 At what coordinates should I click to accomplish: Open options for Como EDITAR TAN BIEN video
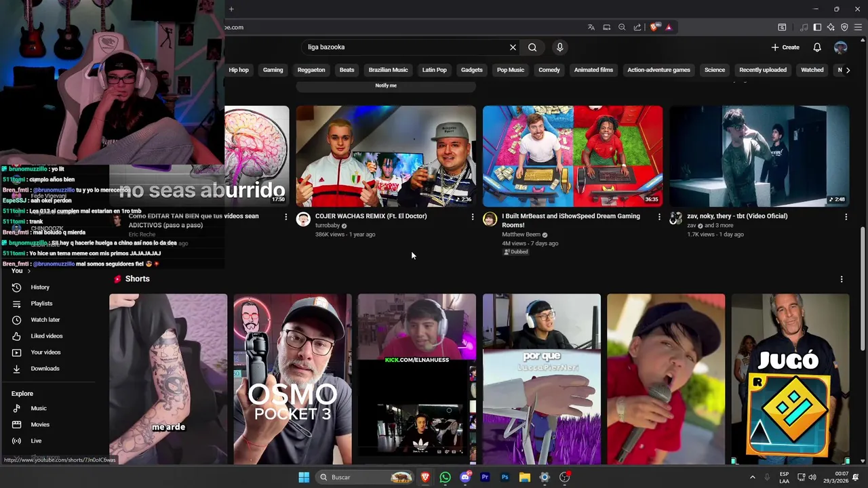tap(285, 217)
